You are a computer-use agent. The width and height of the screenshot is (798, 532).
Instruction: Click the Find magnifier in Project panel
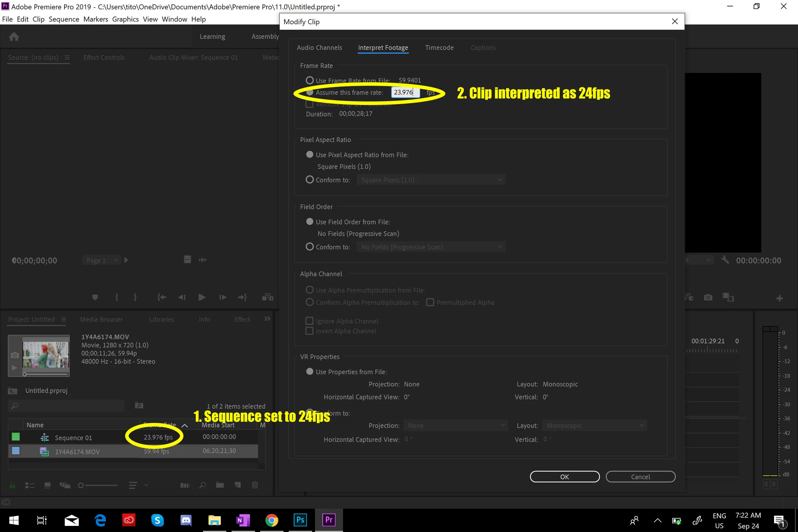tap(203, 485)
